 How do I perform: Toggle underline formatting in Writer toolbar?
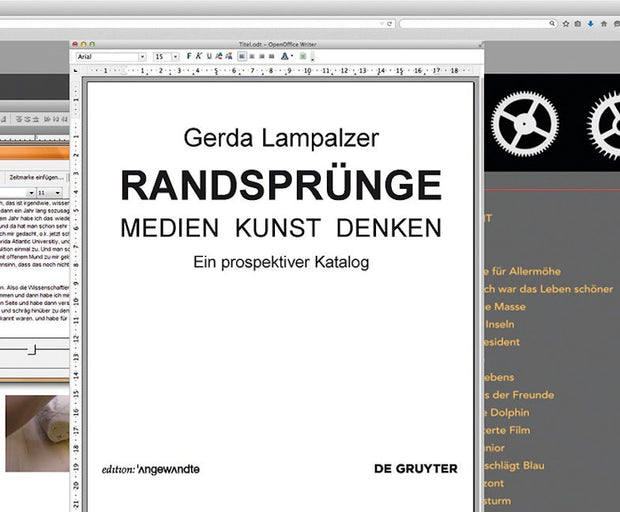click(209, 56)
